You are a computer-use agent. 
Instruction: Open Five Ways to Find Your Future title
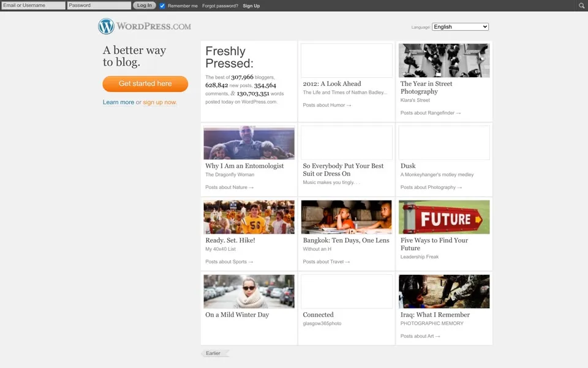tap(434, 244)
